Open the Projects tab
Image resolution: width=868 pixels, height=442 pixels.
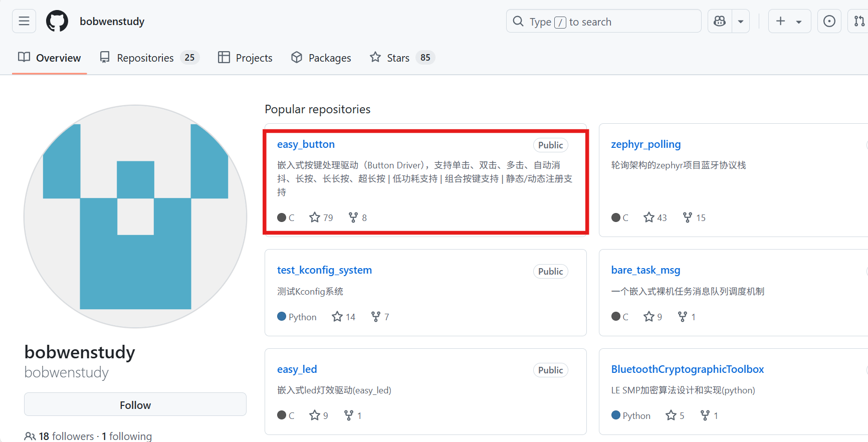[245, 58]
